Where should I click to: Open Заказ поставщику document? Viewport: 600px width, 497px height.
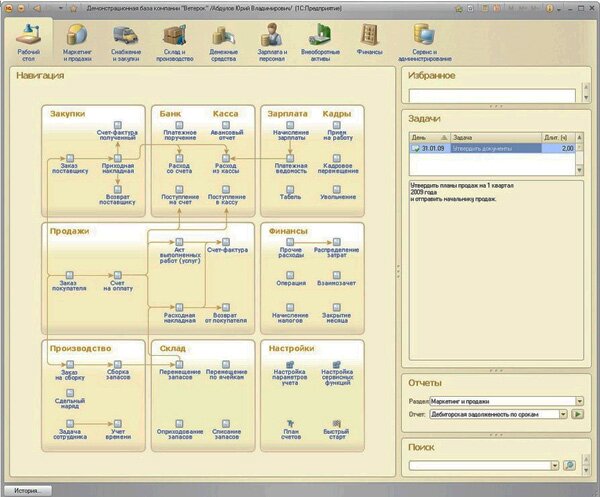tap(70, 164)
